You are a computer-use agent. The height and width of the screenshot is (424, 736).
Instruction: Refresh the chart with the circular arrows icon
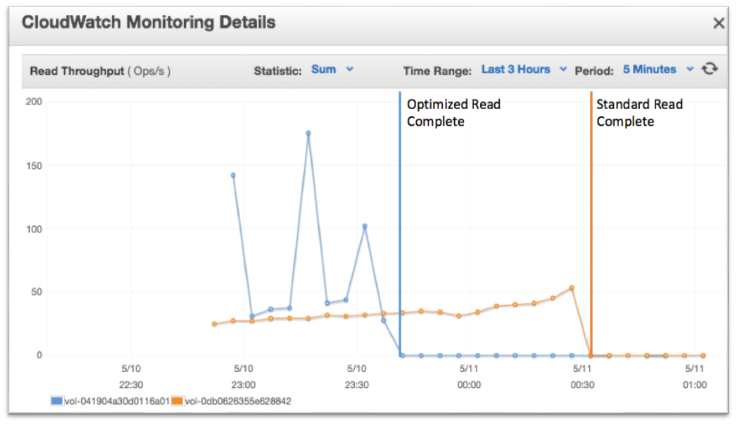pyautogui.click(x=710, y=69)
